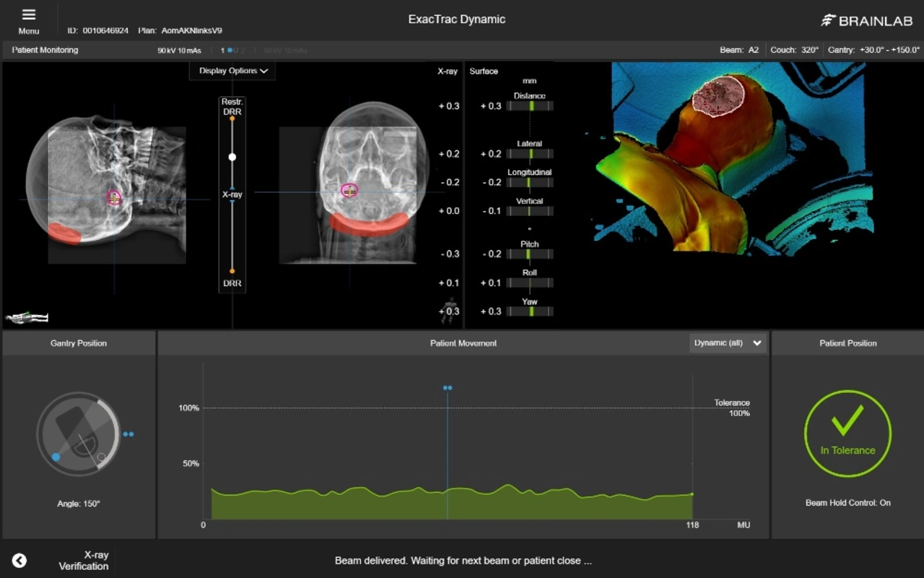Open the Dynamic (all) dropdown
This screenshot has height=578, width=924.
[x=727, y=343]
